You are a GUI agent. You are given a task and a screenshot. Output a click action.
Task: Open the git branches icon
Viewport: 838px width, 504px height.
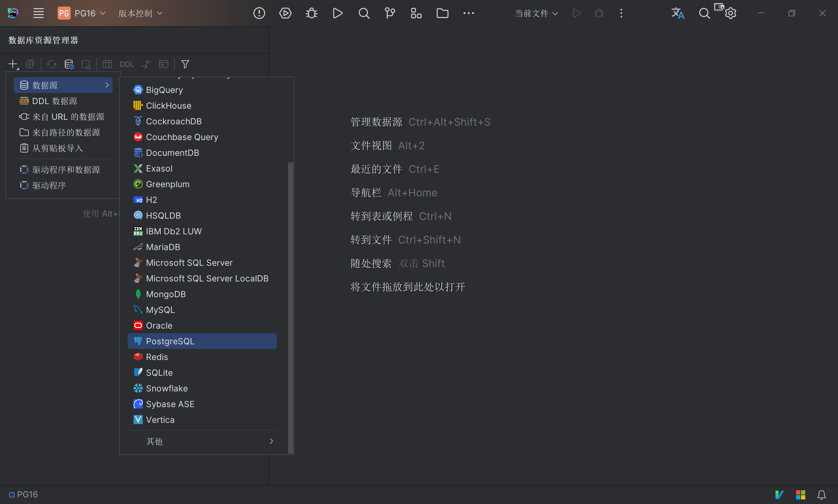[390, 13]
